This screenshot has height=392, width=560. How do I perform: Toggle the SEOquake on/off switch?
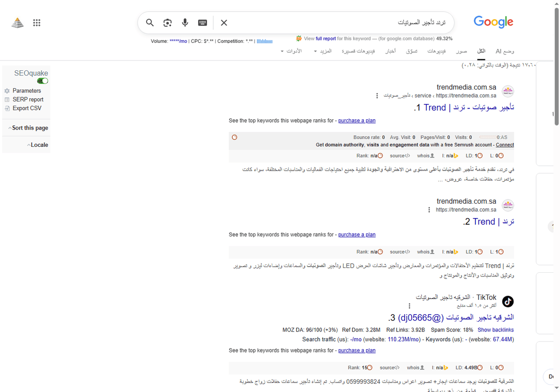(x=42, y=80)
